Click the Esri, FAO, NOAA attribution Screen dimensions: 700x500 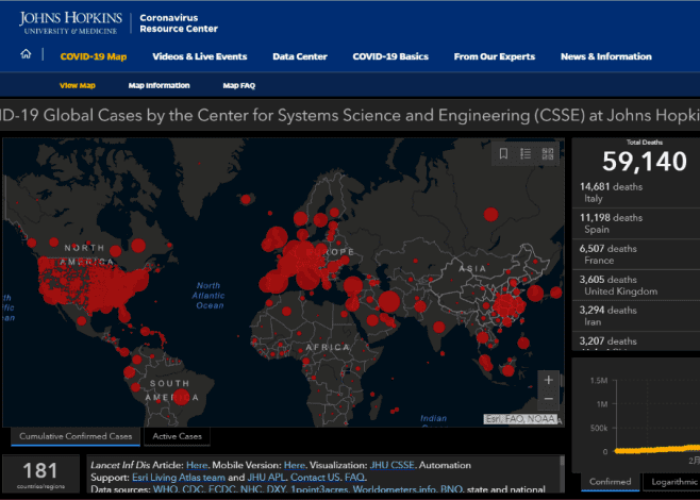tap(521, 419)
